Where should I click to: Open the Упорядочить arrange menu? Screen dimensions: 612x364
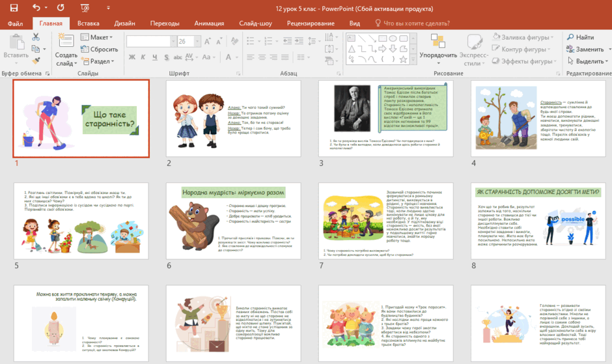click(438, 49)
